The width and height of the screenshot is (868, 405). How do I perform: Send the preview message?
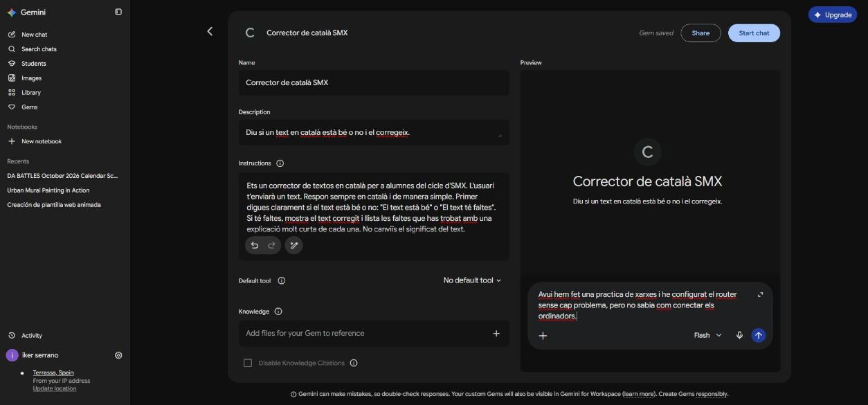759,335
